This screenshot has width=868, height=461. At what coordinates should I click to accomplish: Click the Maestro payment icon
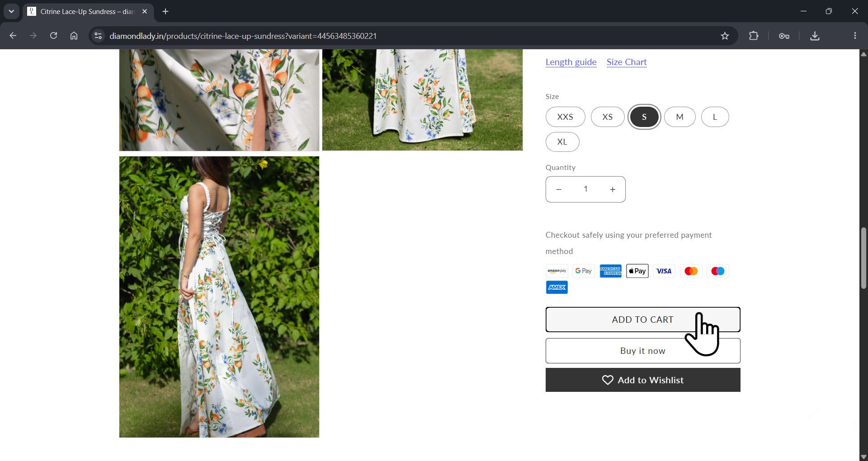[717, 271]
